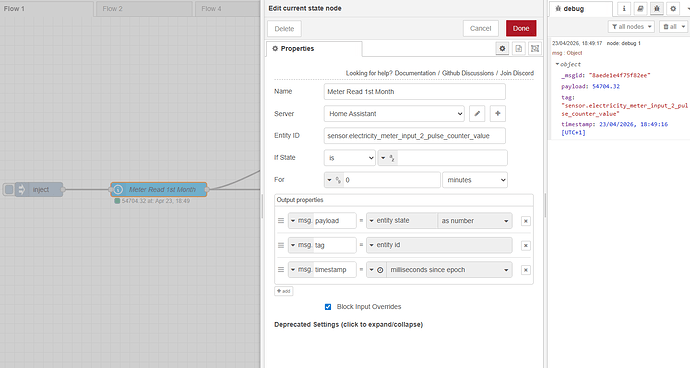Screen dimensions: 690x368
Task: Open configuration nodes gear sidebar icon
Action: tap(673, 8)
